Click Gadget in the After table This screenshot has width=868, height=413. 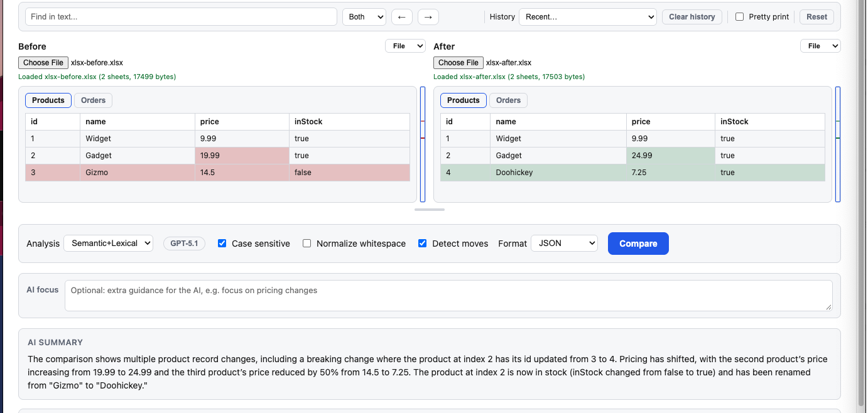(x=558, y=156)
